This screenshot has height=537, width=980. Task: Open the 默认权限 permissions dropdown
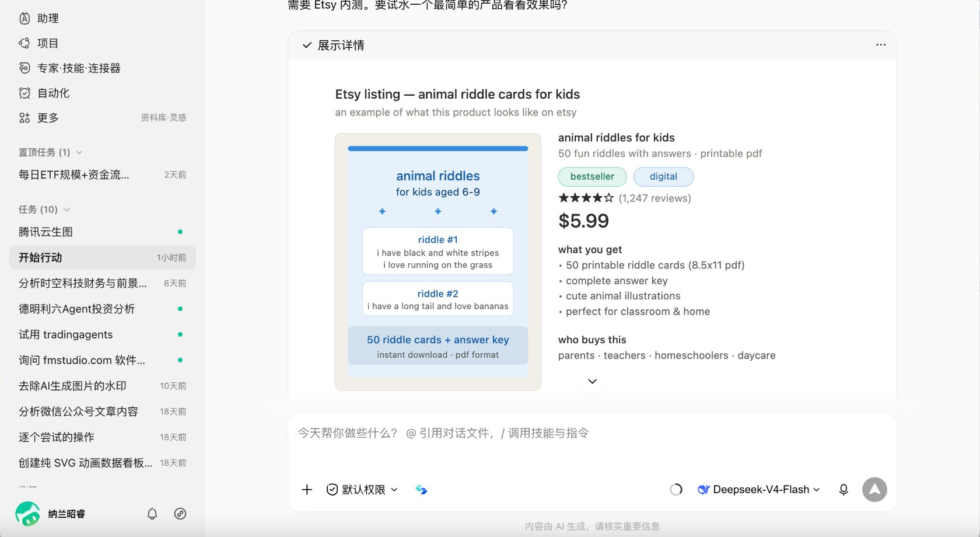(362, 490)
